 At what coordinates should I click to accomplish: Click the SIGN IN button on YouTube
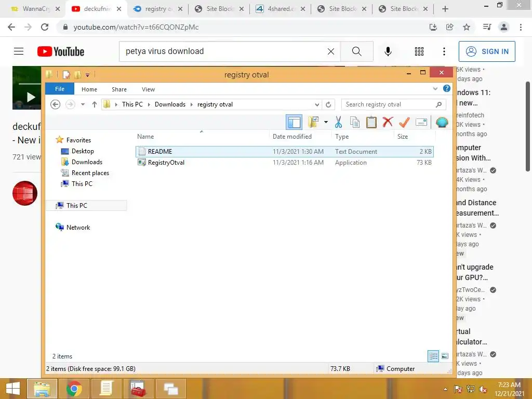pyautogui.click(x=487, y=51)
